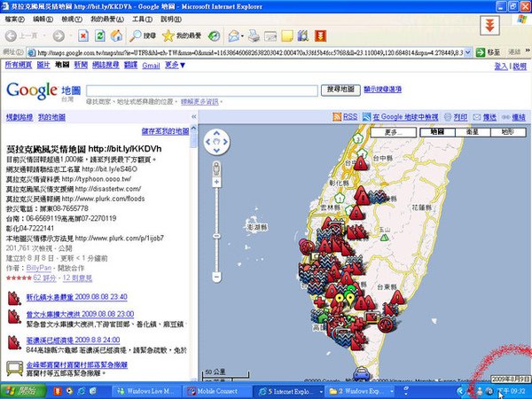The width and height of the screenshot is (532, 399).
Task: Open the 我的地圖 link
Action: [x=51, y=117]
